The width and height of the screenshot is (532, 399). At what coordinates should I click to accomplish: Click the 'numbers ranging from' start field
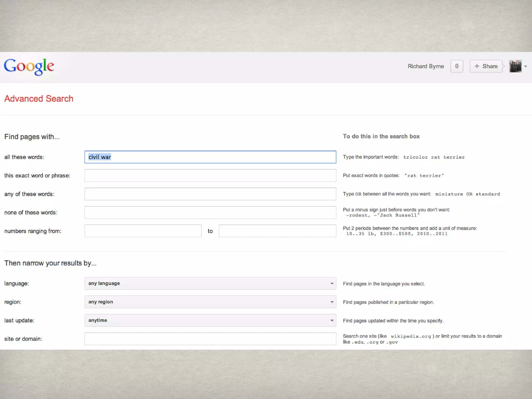pyautogui.click(x=143, y=231)
